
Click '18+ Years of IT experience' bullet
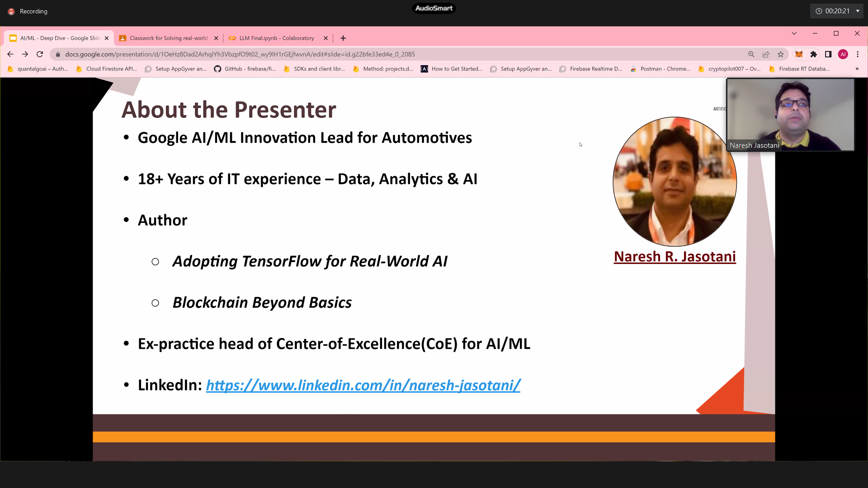[307, 179]
